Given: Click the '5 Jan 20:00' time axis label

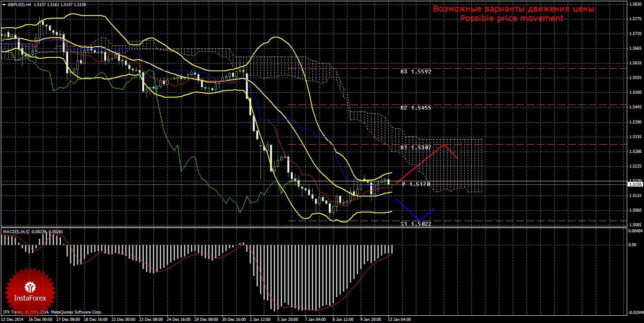Looking at the screenshot, I should [288, 320].
